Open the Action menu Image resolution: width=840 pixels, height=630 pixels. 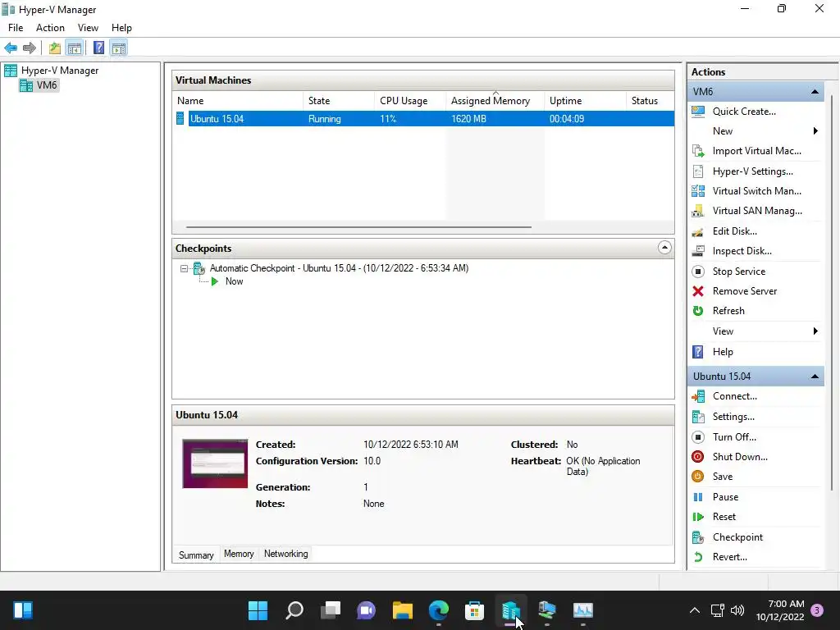point(50,28)
